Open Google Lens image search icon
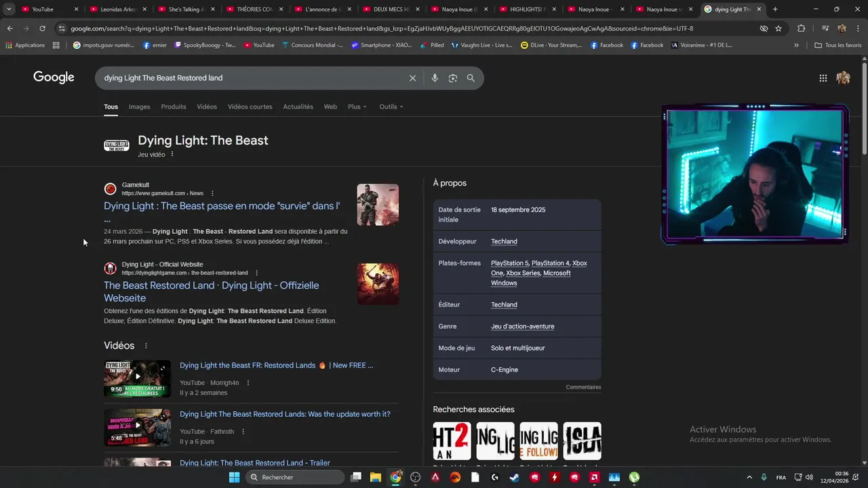This screenshot has width=868, height=488. point(453,78)
